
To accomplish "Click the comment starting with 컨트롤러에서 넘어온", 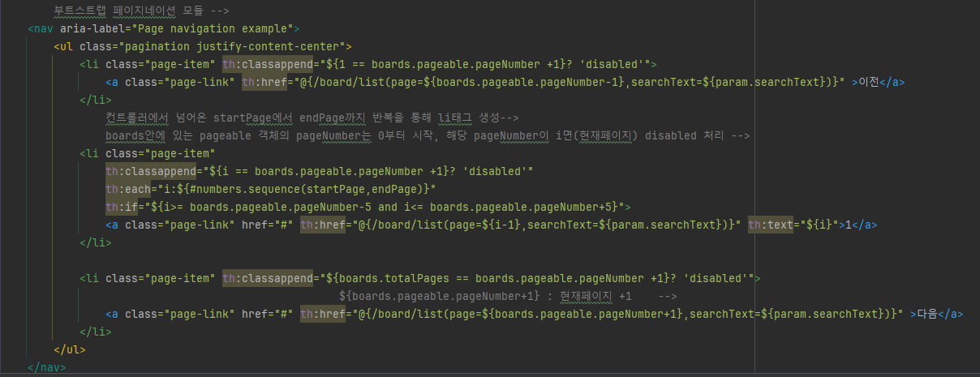I will click(312, 118).
